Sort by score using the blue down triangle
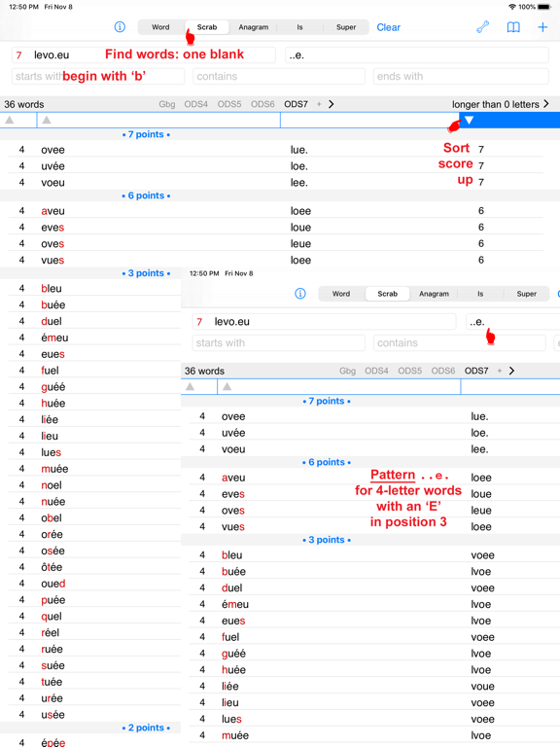Viewport: 560px width, 747px height. 469,120
